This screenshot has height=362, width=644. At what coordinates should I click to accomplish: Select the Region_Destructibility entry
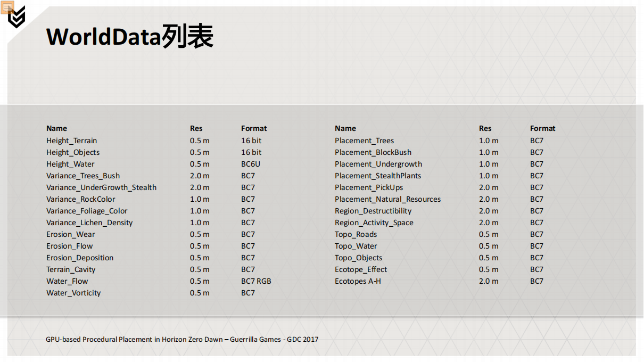tap(373, 211)
